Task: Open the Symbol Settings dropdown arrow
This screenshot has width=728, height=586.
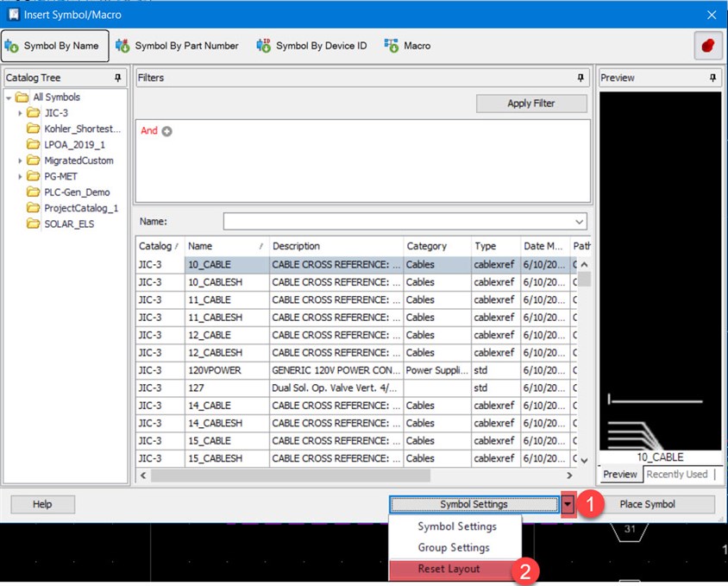Action: coord(569,504)
